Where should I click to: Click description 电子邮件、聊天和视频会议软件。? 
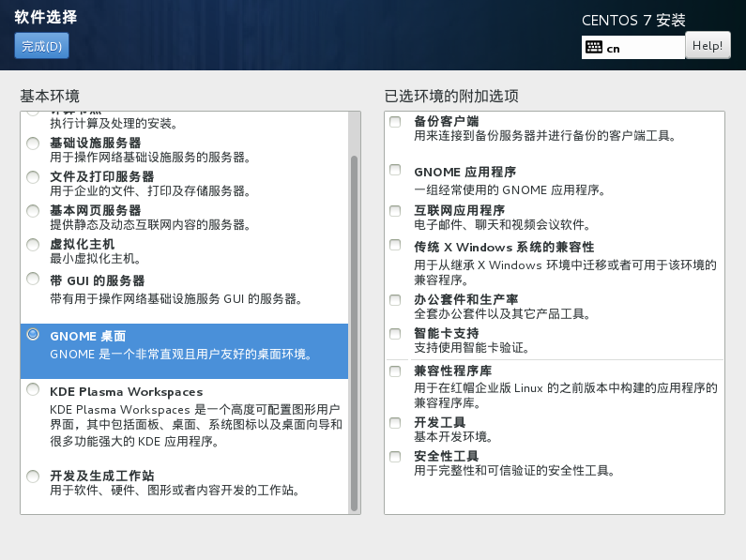pos(502,224)
